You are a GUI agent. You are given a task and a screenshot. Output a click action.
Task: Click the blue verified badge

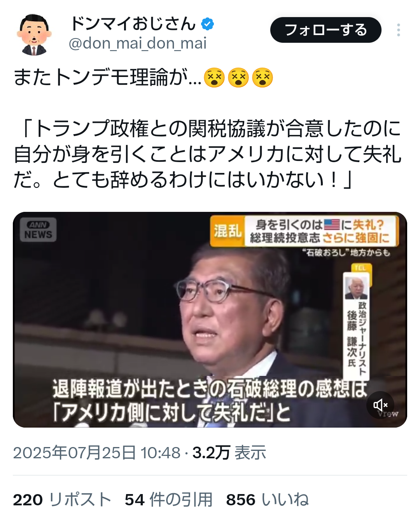(207, 24)
